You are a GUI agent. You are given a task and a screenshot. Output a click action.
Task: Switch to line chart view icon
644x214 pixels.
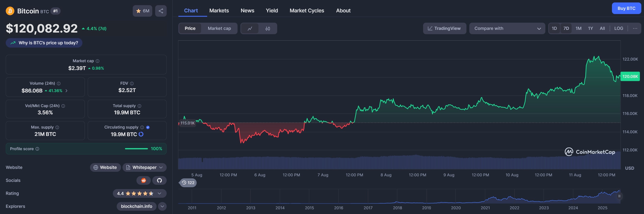click(249, 29)
